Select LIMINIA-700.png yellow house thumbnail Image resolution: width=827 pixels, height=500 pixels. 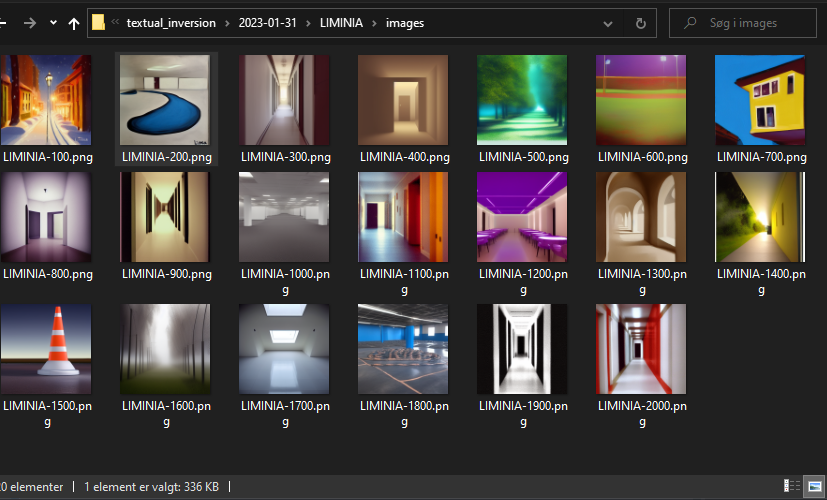(x=760, y=100)
